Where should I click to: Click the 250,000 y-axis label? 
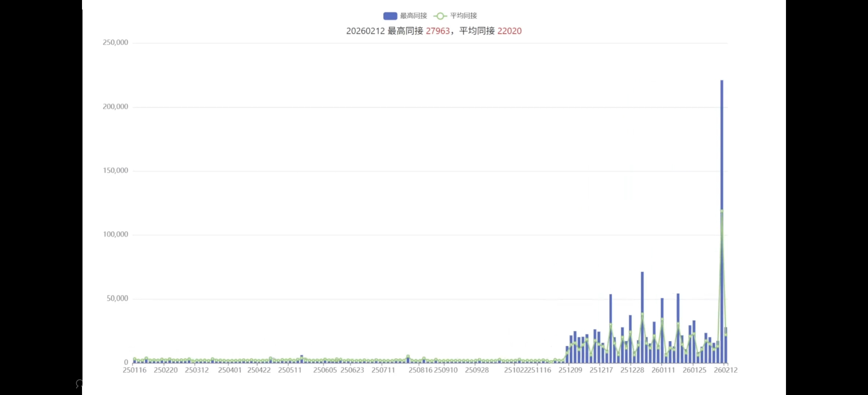(115, 42)
